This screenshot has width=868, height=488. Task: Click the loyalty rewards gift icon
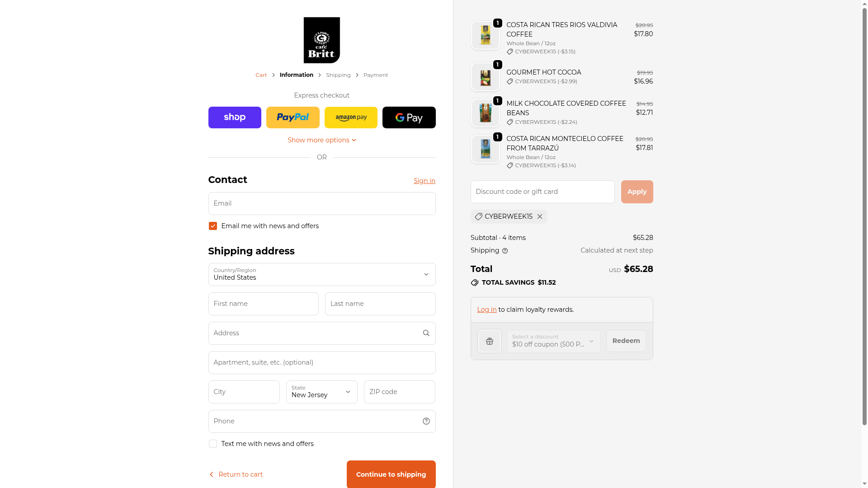pyautogui.click(x=490, y=341)
